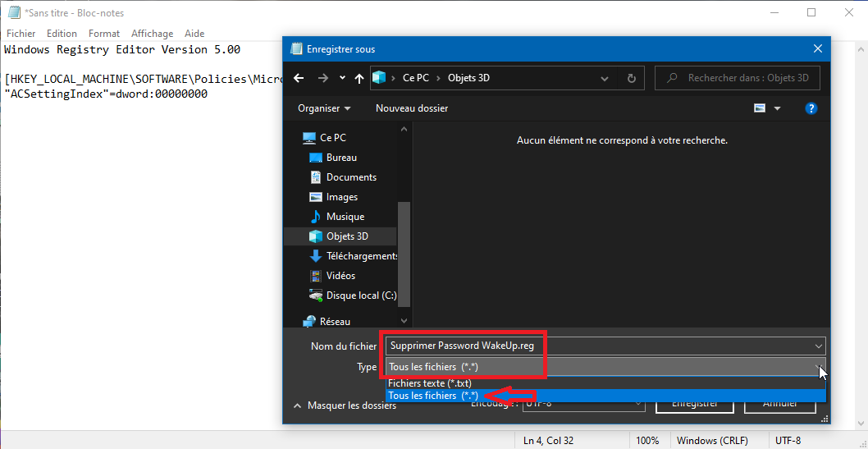Create a new folder with Nouveau dossier

pos(412,108)
